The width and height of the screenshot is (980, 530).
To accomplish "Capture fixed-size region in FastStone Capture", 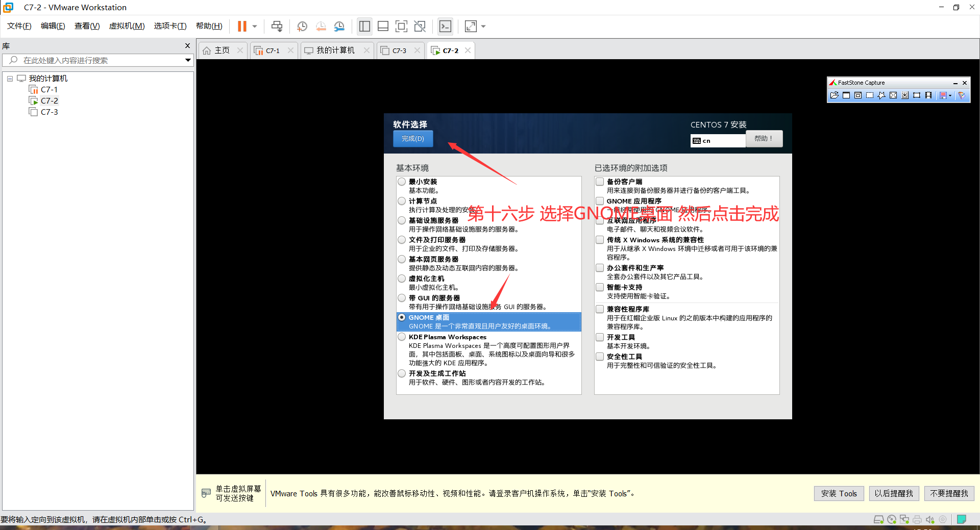I will pyautogui.click(x=917, y=95).
